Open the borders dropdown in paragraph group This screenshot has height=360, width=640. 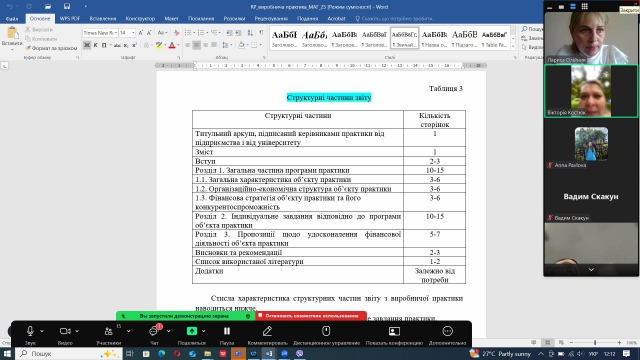click(x=260, y=45)
